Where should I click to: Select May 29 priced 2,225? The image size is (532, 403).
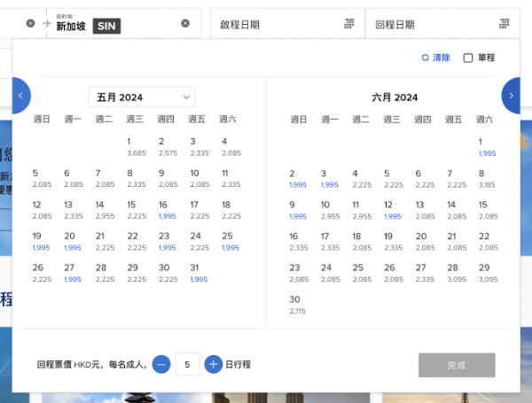click(137, 273)
